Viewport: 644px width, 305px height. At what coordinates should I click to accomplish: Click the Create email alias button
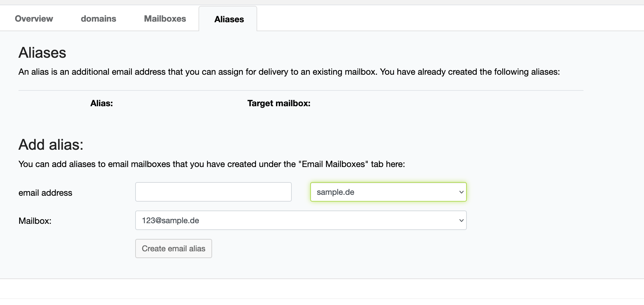[x=174, y=249]
